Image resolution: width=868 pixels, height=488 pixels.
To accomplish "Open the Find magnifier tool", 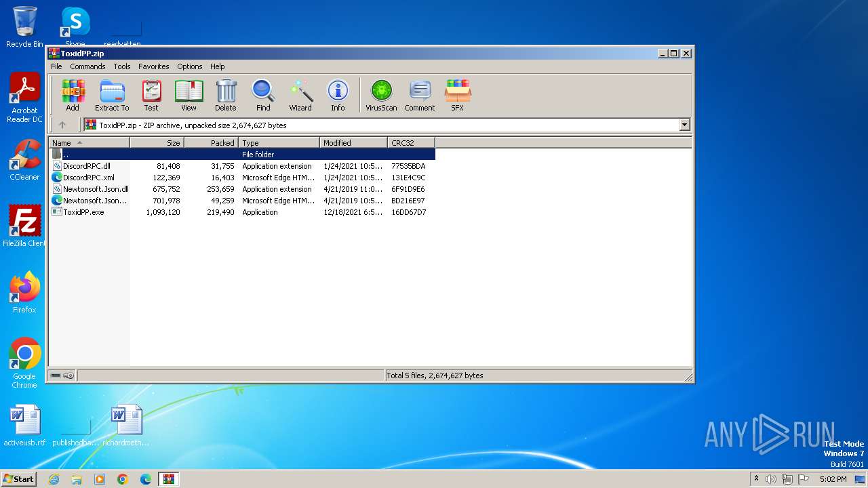I will click(x=263, y=95).
